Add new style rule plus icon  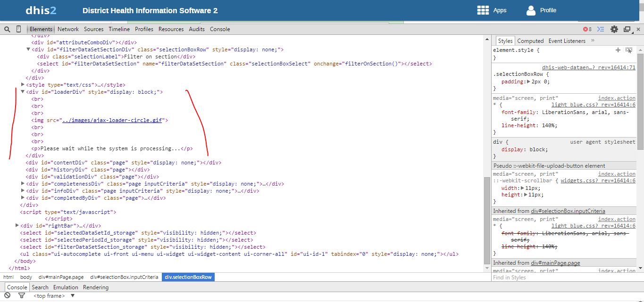[x=618, y=50]
